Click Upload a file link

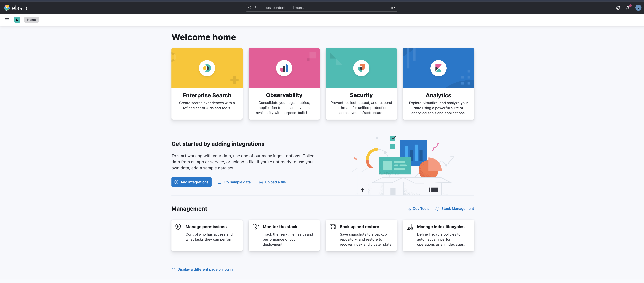(275, 182)
